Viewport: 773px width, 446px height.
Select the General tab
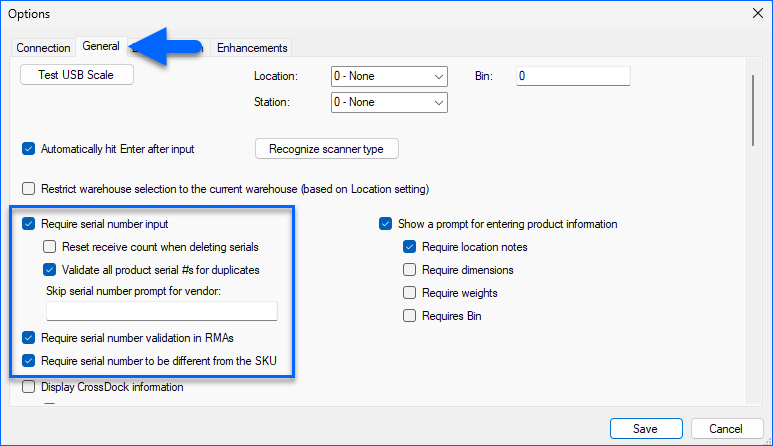(101, 46)
